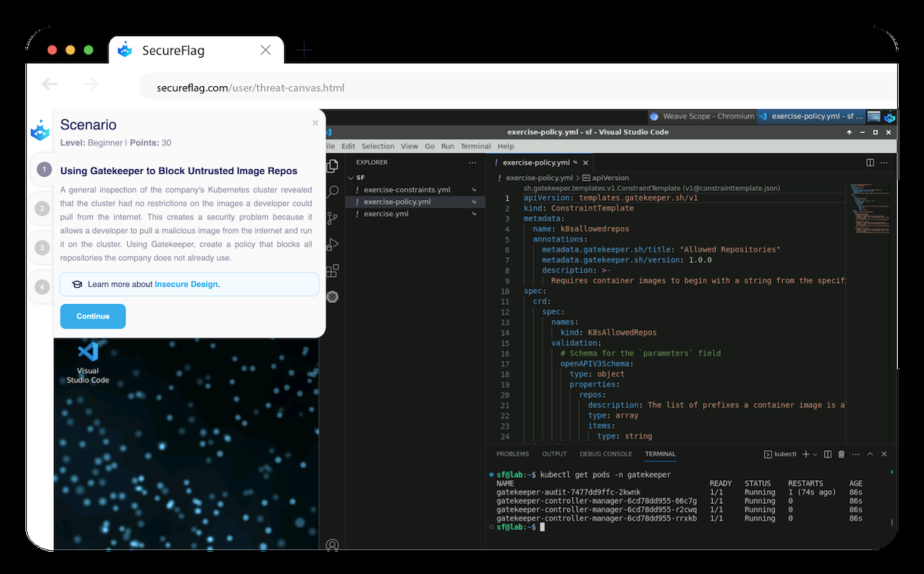This screenshot has width=924, height=574.
Task: Open the Selection menu
Action: click(x=378, y=146)
